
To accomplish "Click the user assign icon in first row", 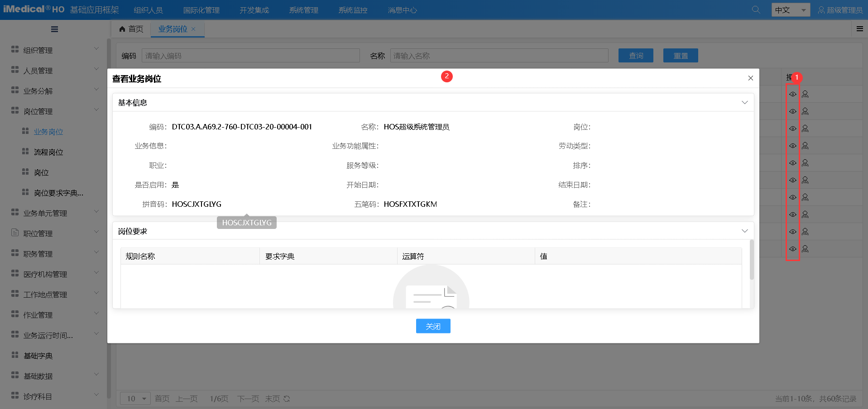I will coord(805,94).
